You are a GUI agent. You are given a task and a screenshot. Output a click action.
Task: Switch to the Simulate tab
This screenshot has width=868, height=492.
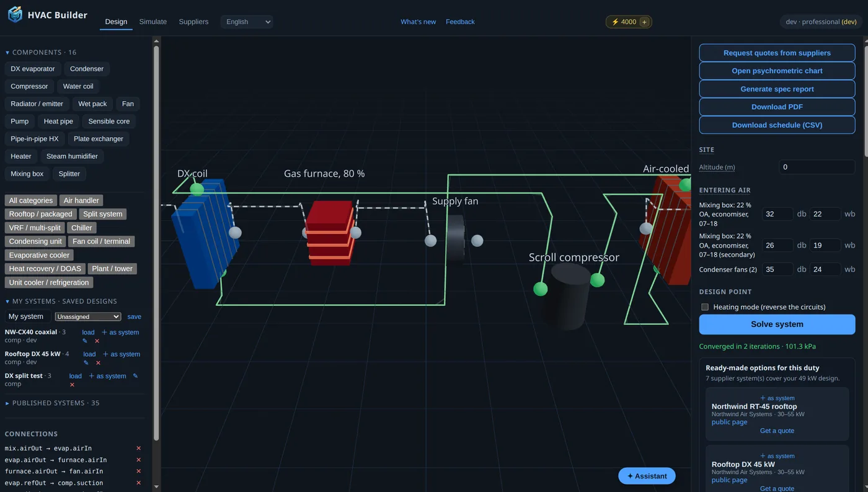[x=153, y=22]
